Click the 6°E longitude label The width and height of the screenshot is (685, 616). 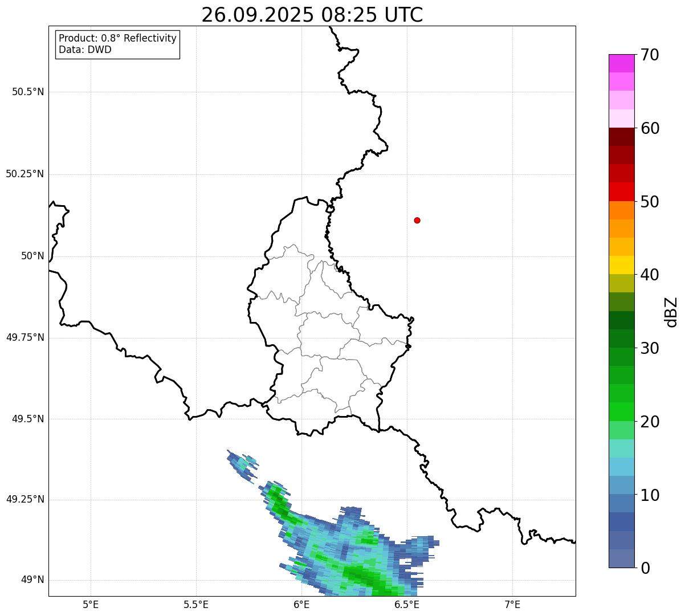coord(301,604)
